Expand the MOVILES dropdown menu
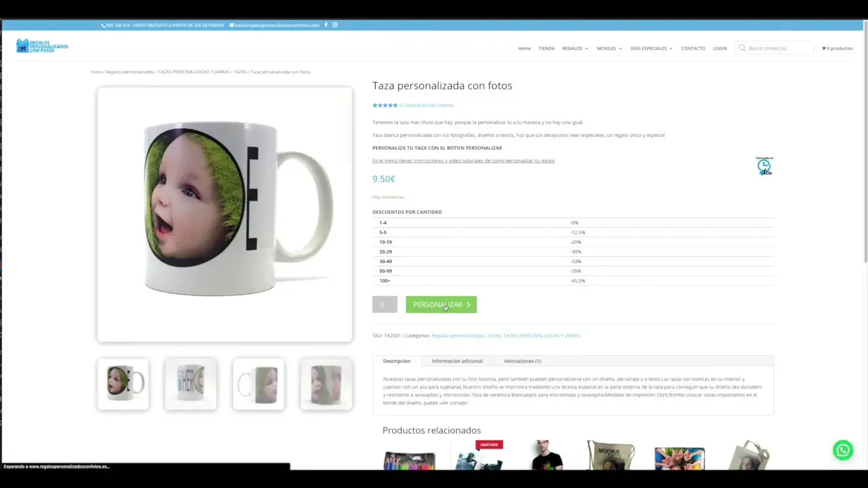Screen dimensions: 868x488 point(606,48)
